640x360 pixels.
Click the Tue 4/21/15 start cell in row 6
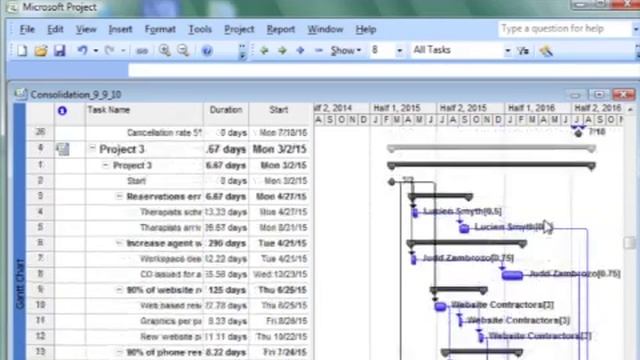tap(279, 243)
